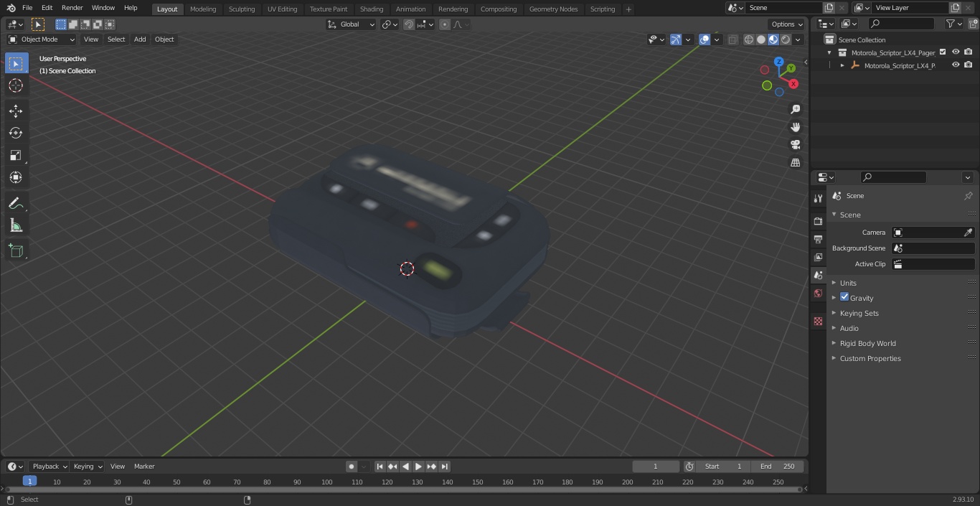Open the timeline Keying popover

[x=88, y=467]
